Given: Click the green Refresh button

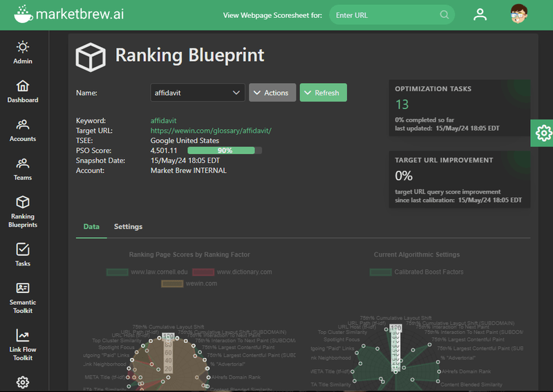Looking at the screenshot, I should click(x=323, y=93).
